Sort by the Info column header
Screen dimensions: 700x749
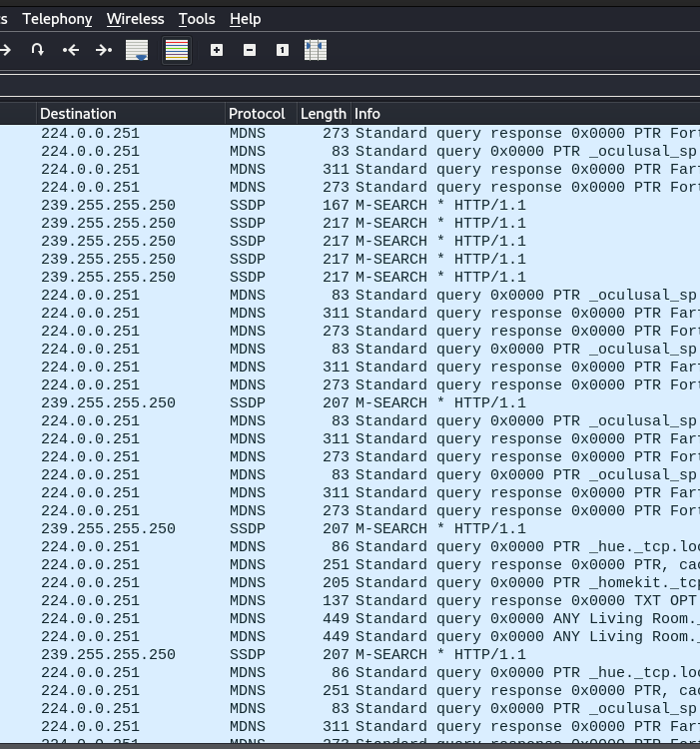pos(525,114)
